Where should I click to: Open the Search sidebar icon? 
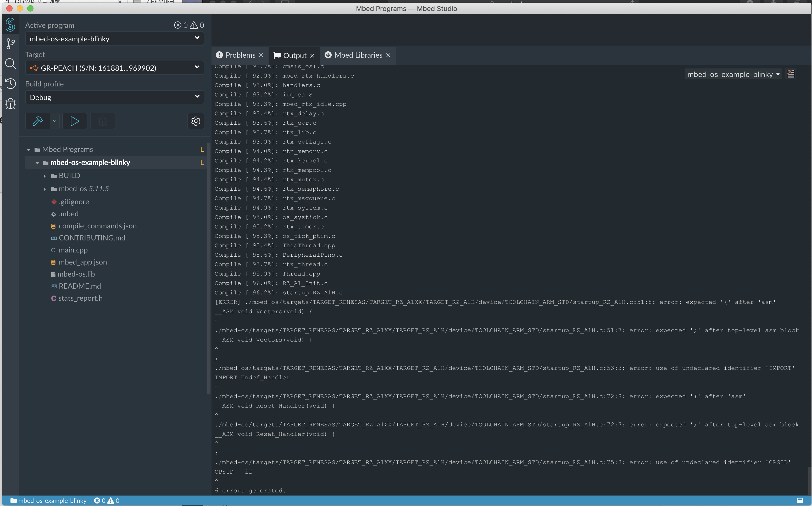click(11, 64)
